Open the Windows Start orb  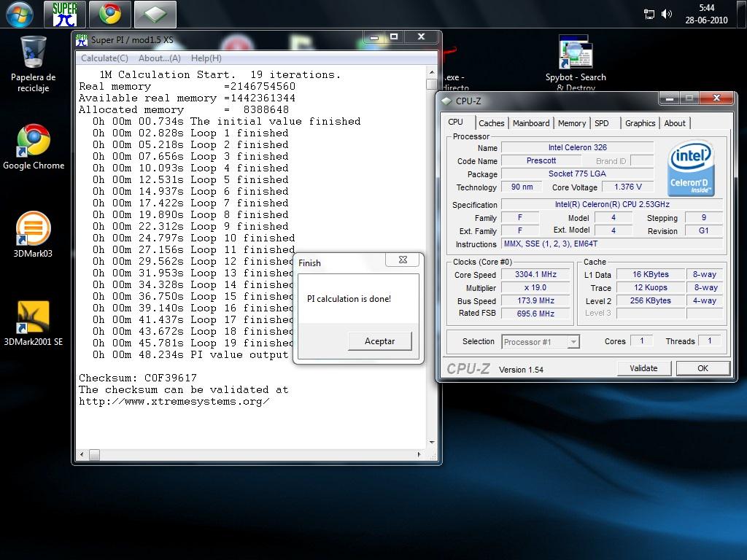point(20,15)
